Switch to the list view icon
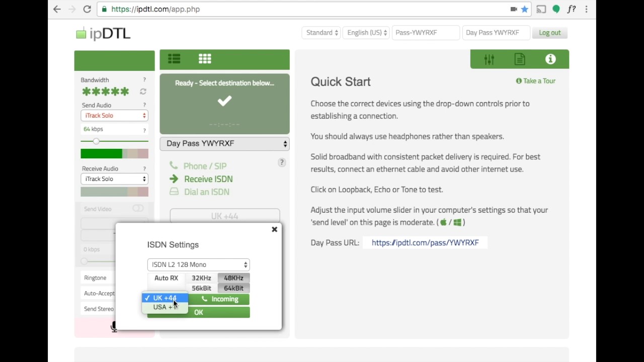 point(174,59)
